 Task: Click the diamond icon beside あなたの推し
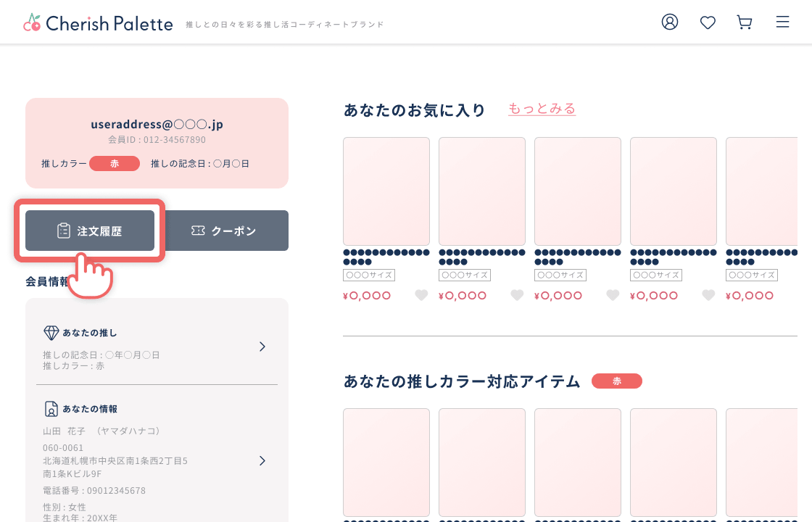pyautogui.click(x=51, y=333)
